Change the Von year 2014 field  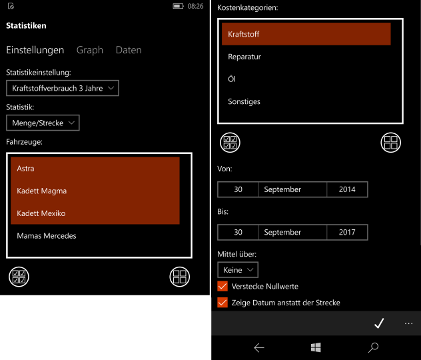coord(347,189)
